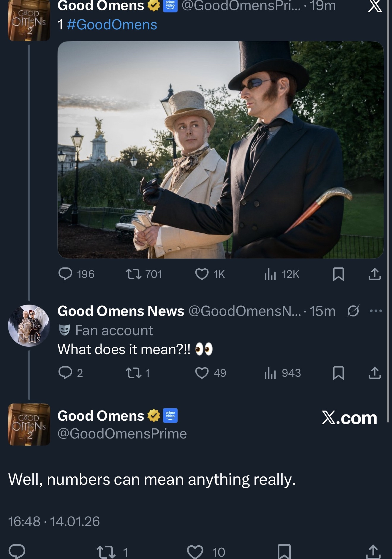Click the slashed-circle icon beside 15m
This screenshot has height=559, width=392.
[353, 311]
